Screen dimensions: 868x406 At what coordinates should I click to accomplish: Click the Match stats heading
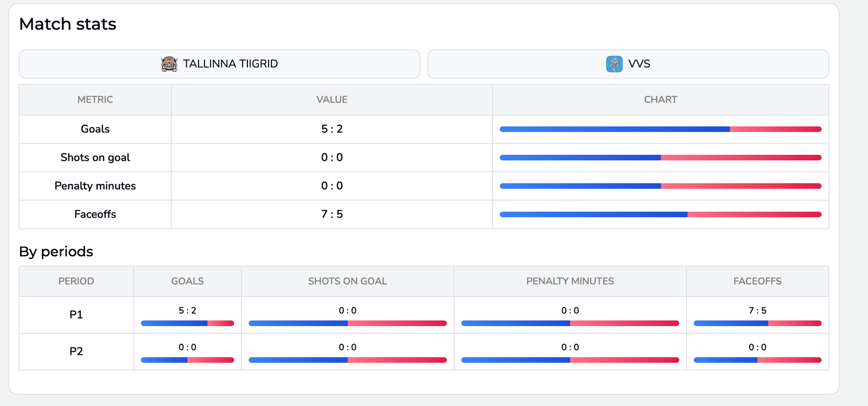point(67,24)
